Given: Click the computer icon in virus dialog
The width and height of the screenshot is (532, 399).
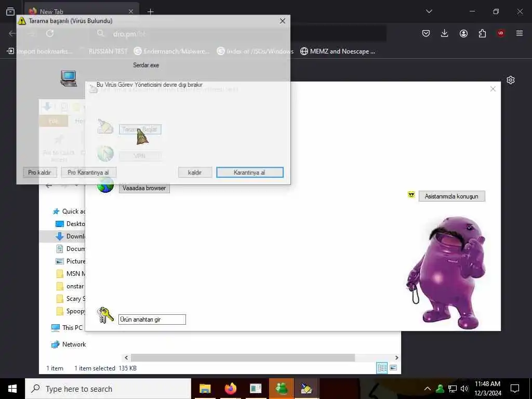Looking at the screenshot, I should 69,78.
